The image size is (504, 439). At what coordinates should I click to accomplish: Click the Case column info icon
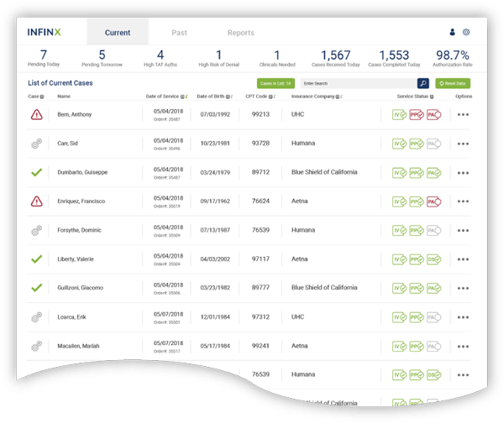pos(42,97)
